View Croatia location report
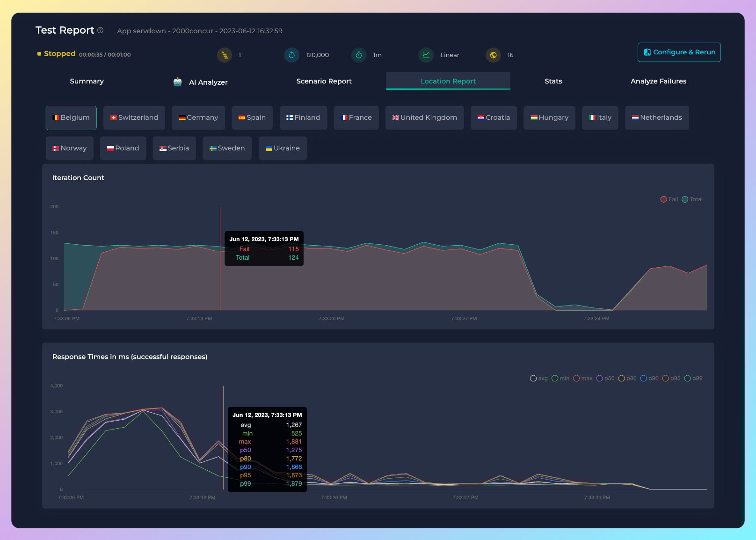 494,117
